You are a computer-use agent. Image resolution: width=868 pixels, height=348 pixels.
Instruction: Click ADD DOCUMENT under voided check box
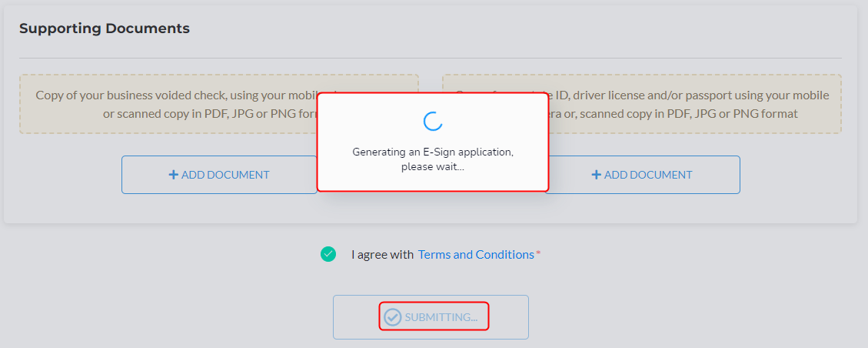(219, 175)
